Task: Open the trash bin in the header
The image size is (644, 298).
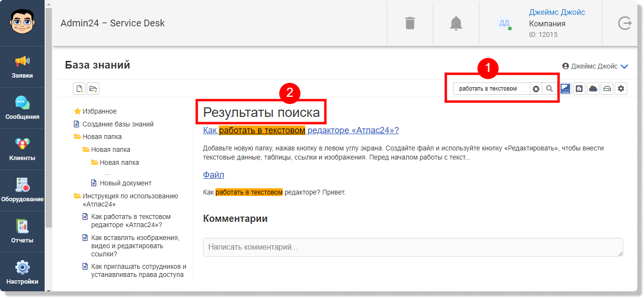Action: click(410, 23)
